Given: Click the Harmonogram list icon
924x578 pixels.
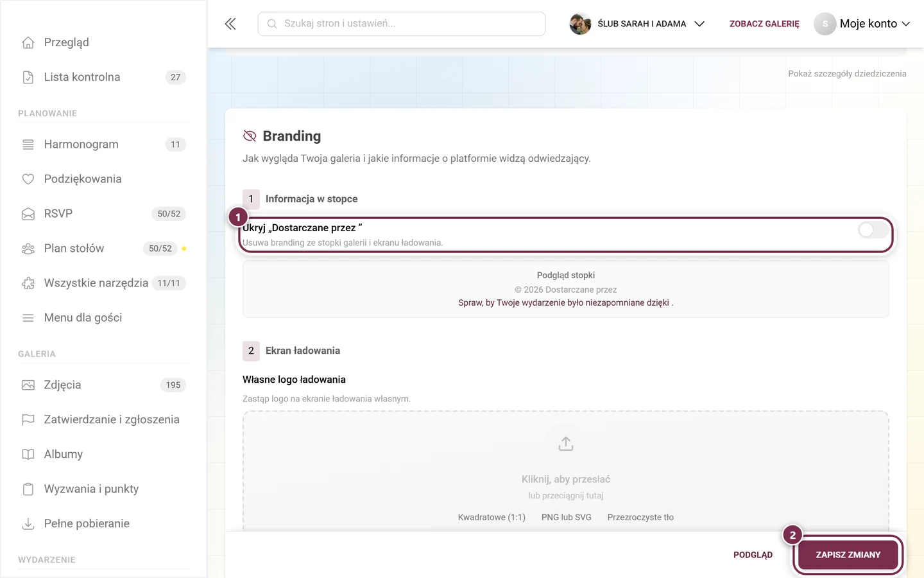Looking at the screenshot, I should (x=28, y=144).
